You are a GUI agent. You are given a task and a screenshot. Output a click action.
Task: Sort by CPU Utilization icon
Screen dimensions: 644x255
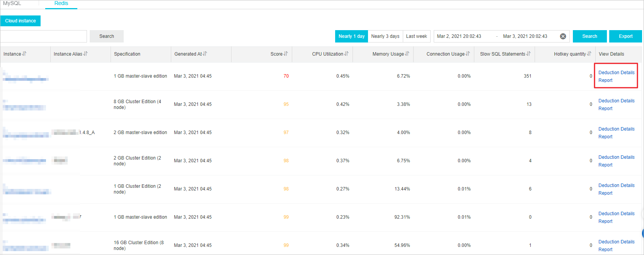coord(346,54)
